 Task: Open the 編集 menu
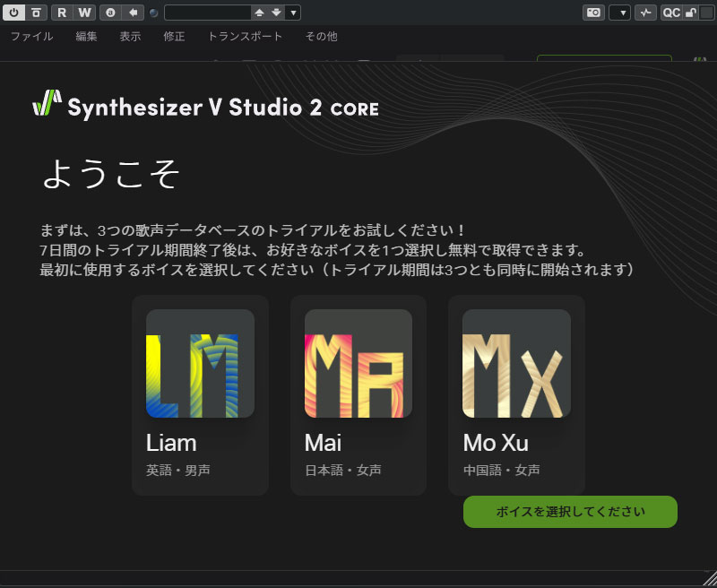coord(86,36)
